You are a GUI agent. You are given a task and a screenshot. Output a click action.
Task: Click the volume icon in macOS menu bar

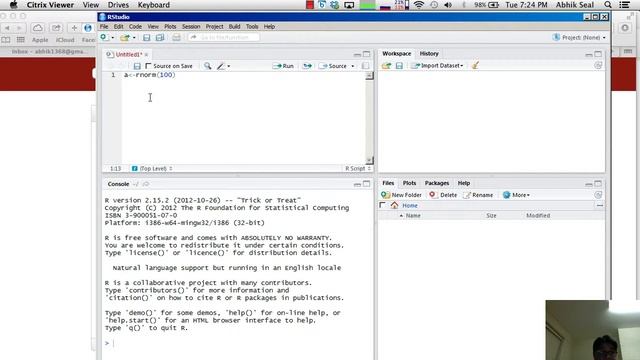tap(448, 5)
